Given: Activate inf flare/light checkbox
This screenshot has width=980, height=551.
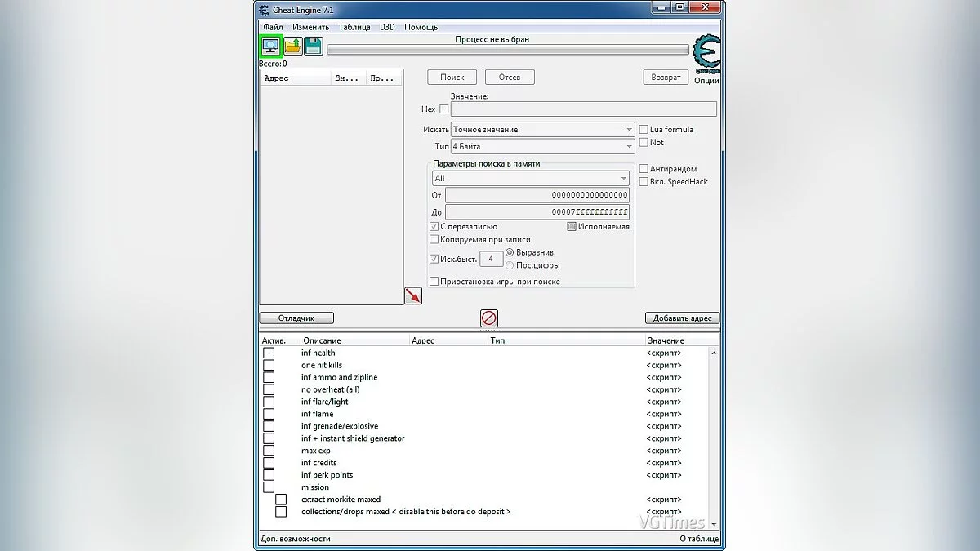Looking at the screenshot, I should point(269,402).
